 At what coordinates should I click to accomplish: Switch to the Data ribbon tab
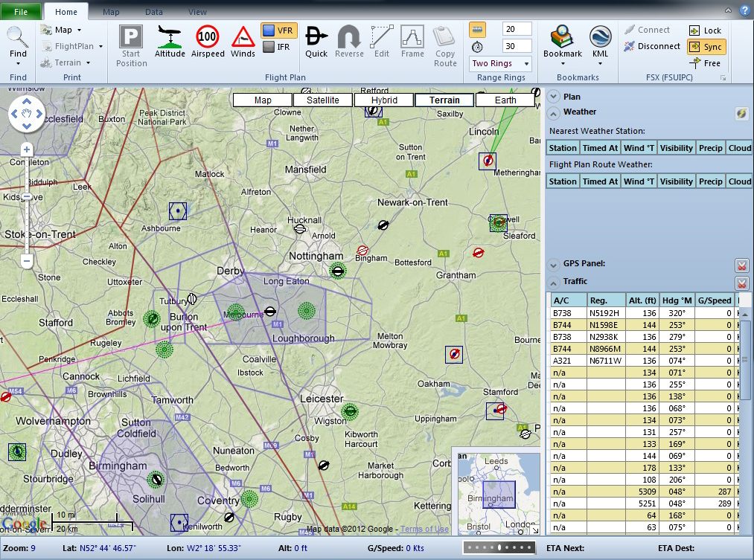(x=154, y=12)
